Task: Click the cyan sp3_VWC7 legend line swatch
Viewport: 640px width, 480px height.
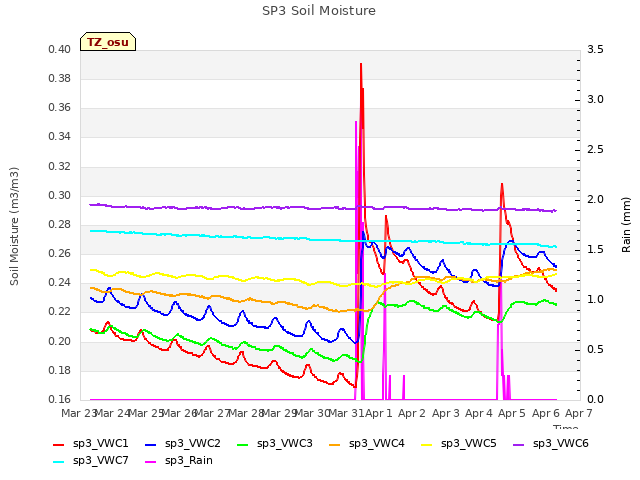Action: click(x=59, y=462)
